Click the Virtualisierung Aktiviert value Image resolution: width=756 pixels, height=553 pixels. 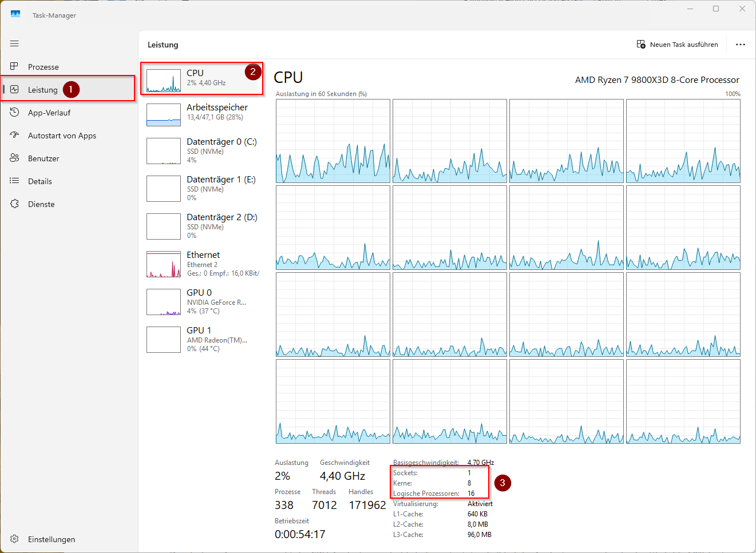point(480,504)
